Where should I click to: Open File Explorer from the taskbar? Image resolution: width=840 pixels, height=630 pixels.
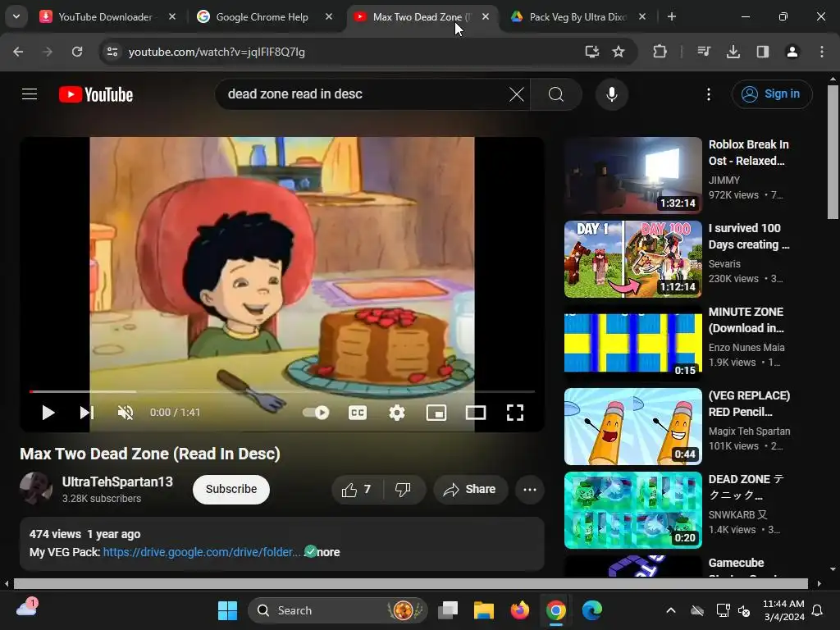(484, 610)
